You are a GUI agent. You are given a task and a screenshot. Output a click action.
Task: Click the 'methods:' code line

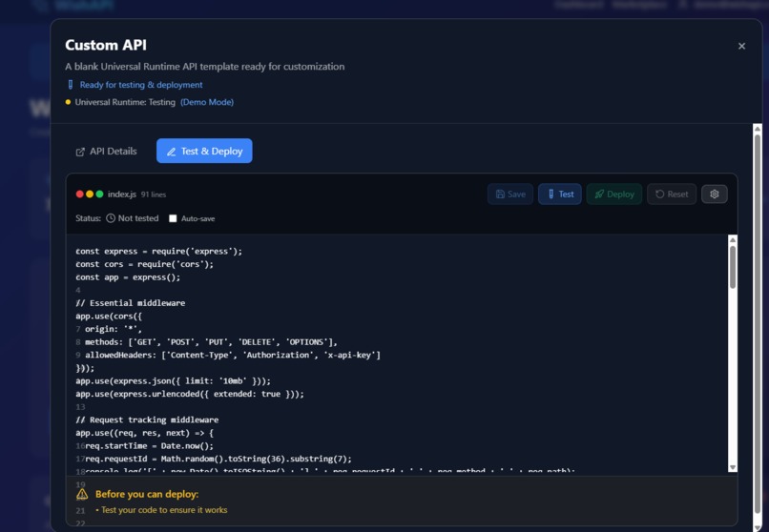[x=211, y=342]
